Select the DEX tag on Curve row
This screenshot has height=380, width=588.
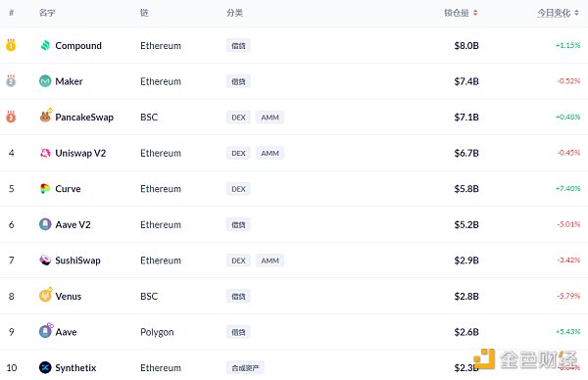click(x=238, y=189)
